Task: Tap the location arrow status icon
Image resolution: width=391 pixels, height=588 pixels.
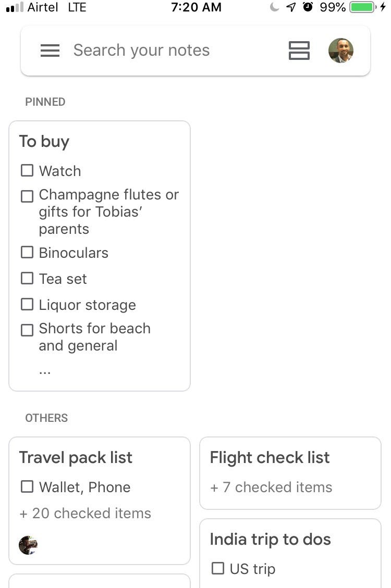Action: point(291,7)
